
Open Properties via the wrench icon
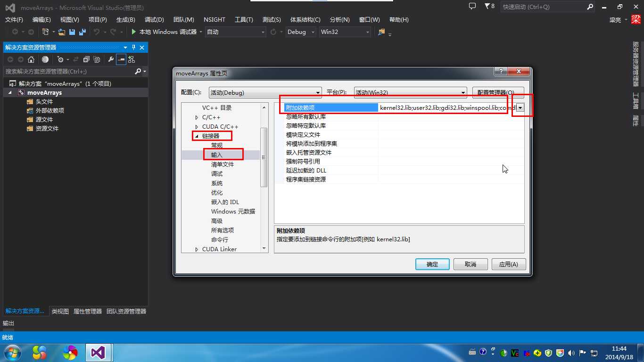[111, 59]
